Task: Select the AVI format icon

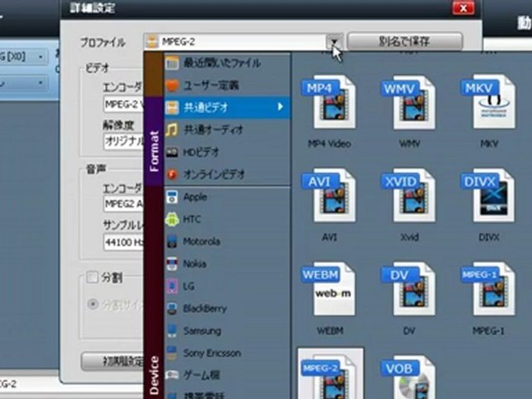Action: [x=329, y=195]
